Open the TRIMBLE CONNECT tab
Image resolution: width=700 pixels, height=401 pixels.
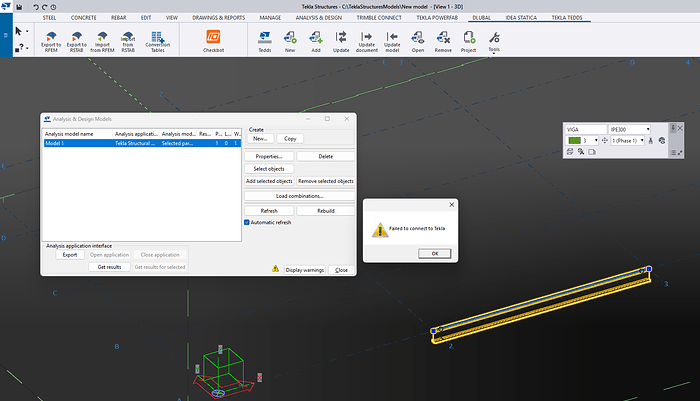pos(379,18)
